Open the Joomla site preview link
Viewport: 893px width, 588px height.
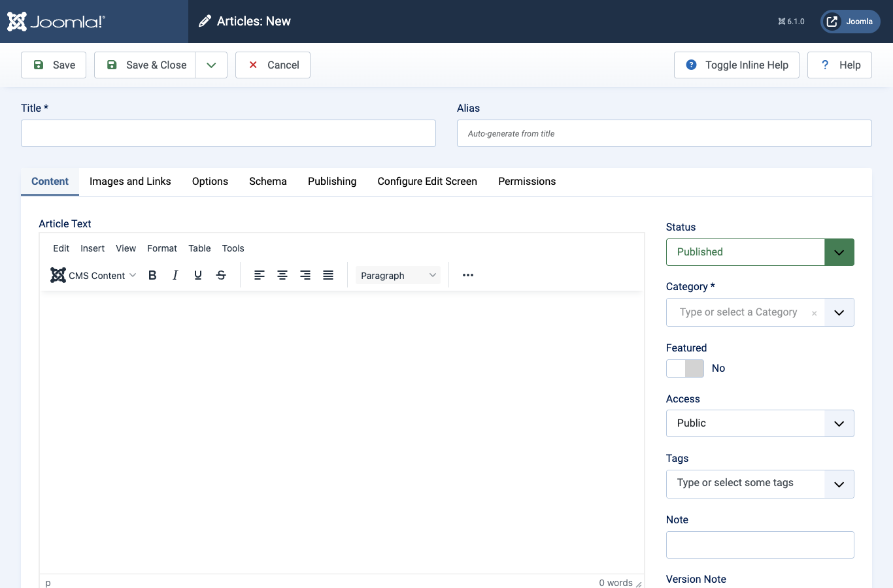coord(851,22)
